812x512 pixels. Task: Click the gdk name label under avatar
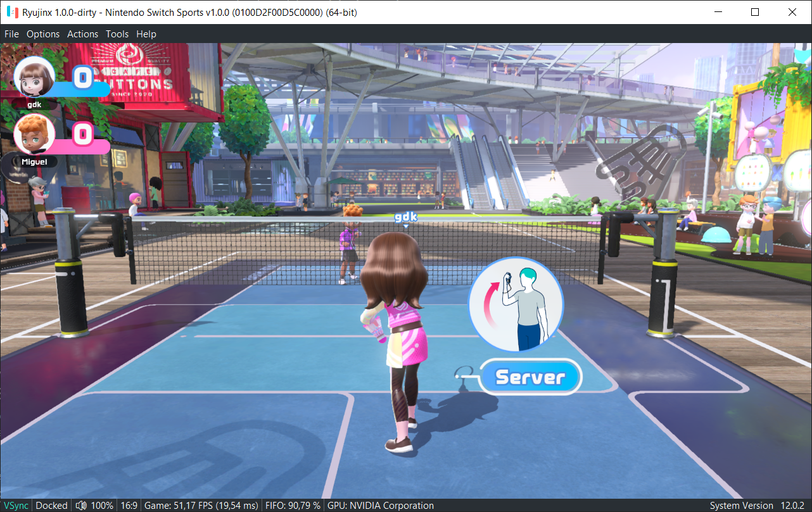point(34,104)
